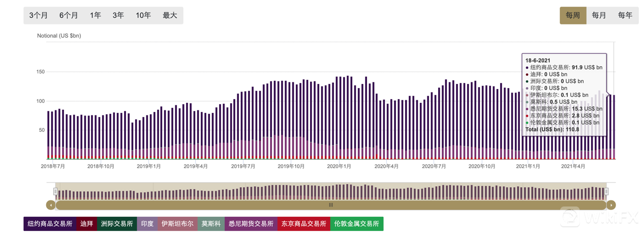Switch to 每周 weekly view
The height and width of the screenshot is (235, 644).
573,15
